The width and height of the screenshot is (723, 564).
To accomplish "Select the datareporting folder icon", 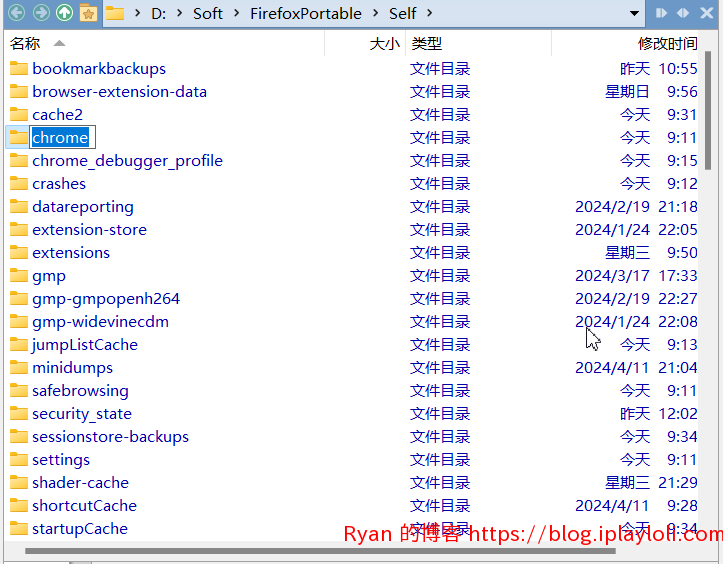I will 19,207.
